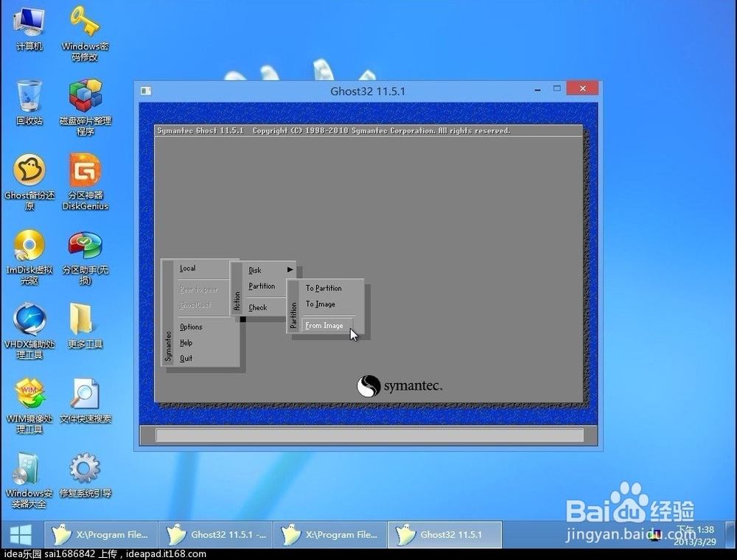Switch to Ghost32 11.5.1 -... taskbar item
Viewport: 737px width, 560px height.
click(216, 535)
